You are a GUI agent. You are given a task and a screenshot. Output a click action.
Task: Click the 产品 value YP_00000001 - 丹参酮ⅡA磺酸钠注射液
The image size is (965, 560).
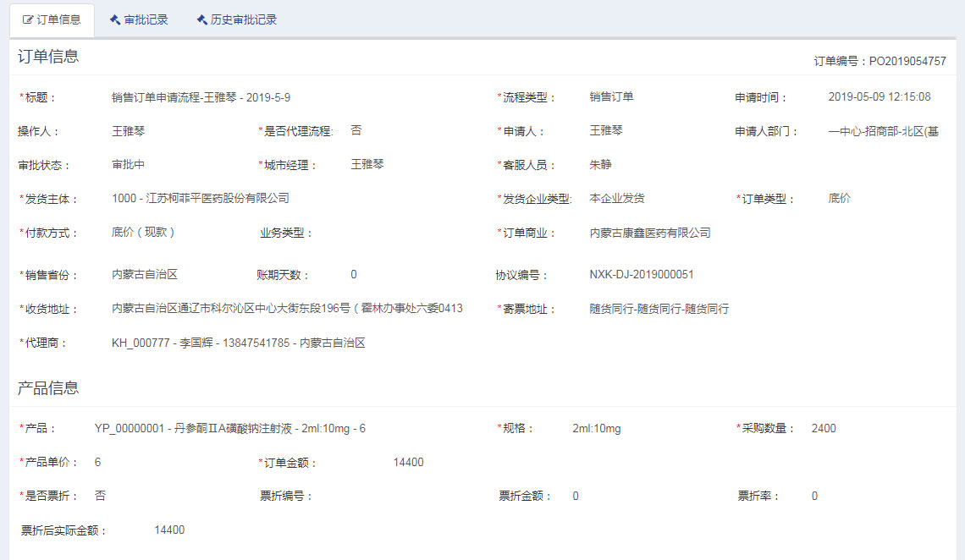tap(229, 428)
